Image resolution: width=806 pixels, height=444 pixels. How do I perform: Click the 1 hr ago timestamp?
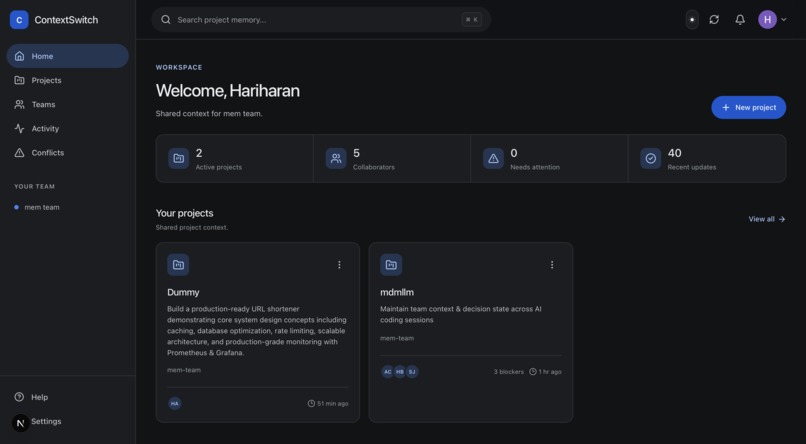click(x=545, y=372)
